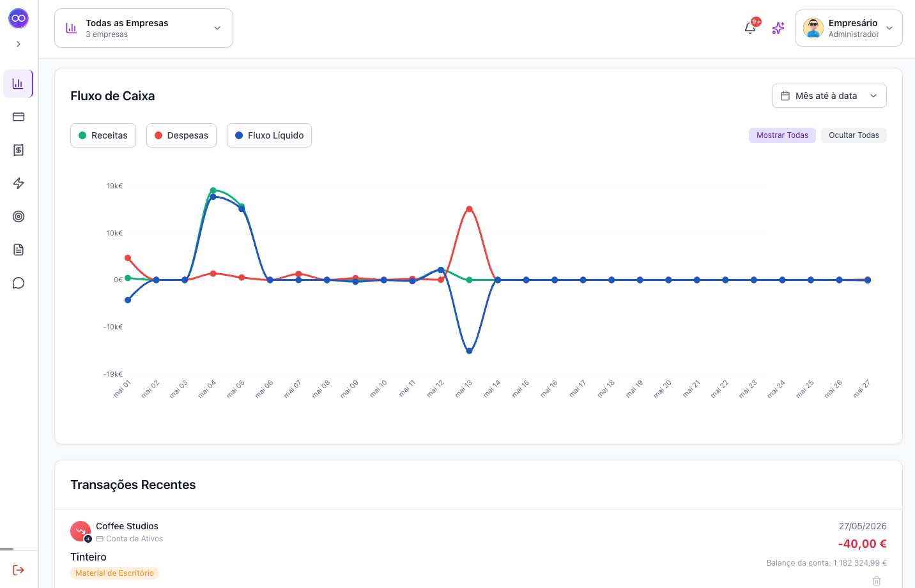915x588 pixels.
Task: Click the -40,00 € amount
Action: 862,544
